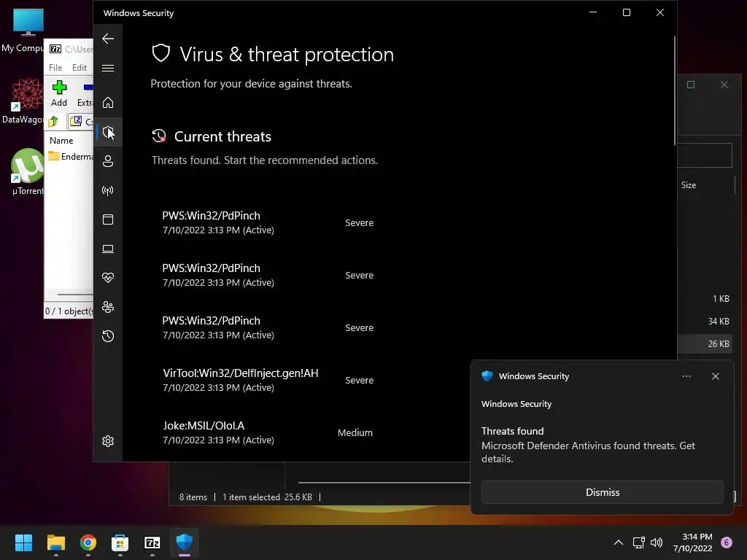Open the clock showing 3:14 PM

tap(693, 542)
